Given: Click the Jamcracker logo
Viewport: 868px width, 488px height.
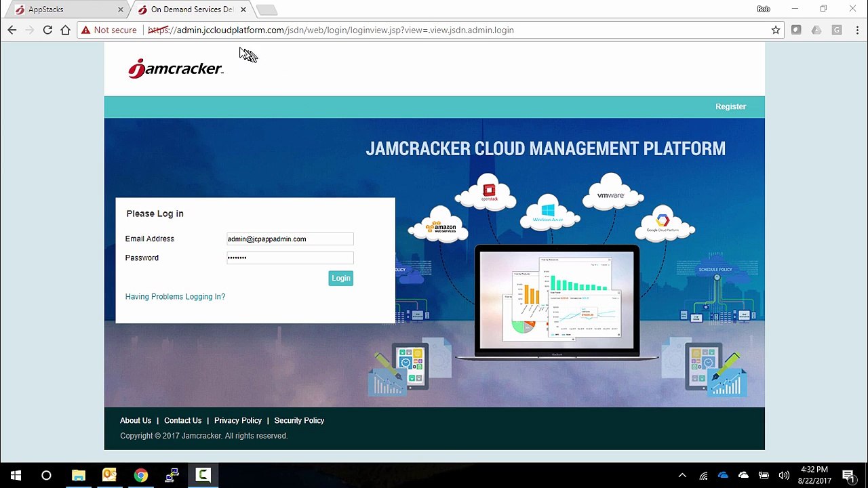Looking at the screenshot, I should [176, 68].
